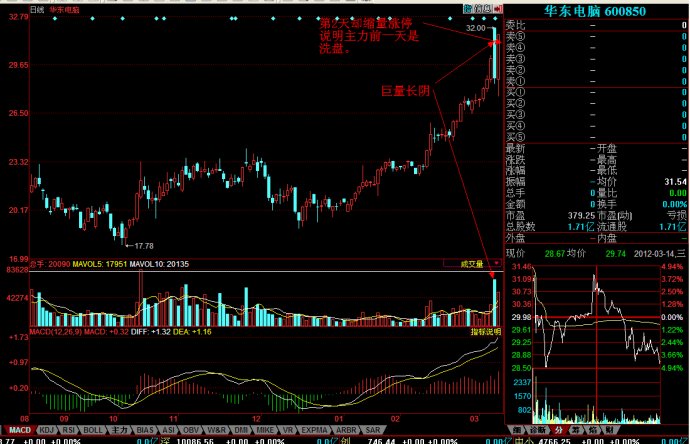The height and width of the screenshot is (444, 690).
Task: Select the W&R indicator tab
Action: coord(216,430)
